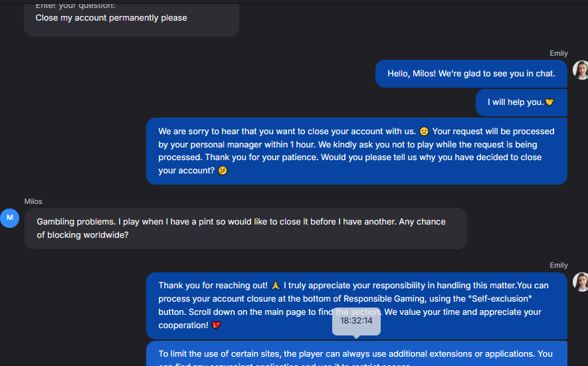This screenshot has width=588, height=366.
Task: Click the "Hello, Milos!" greeting bubble
Action: [471, 74]
